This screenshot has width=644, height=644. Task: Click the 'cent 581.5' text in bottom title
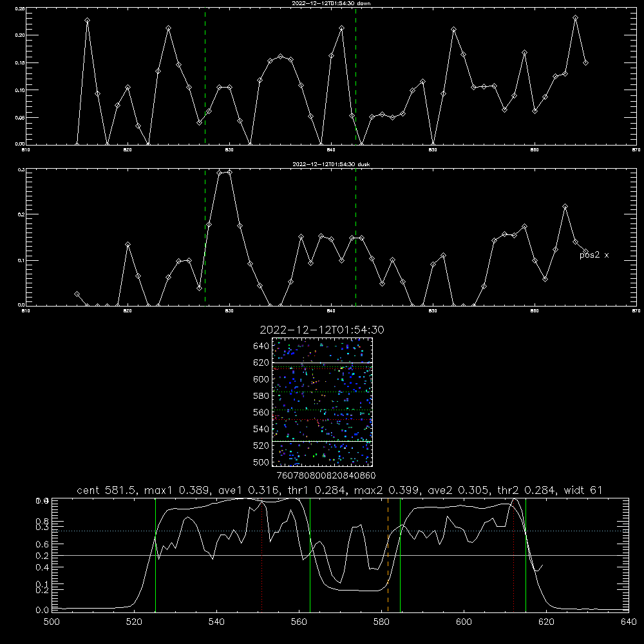(x=107, y=490)
